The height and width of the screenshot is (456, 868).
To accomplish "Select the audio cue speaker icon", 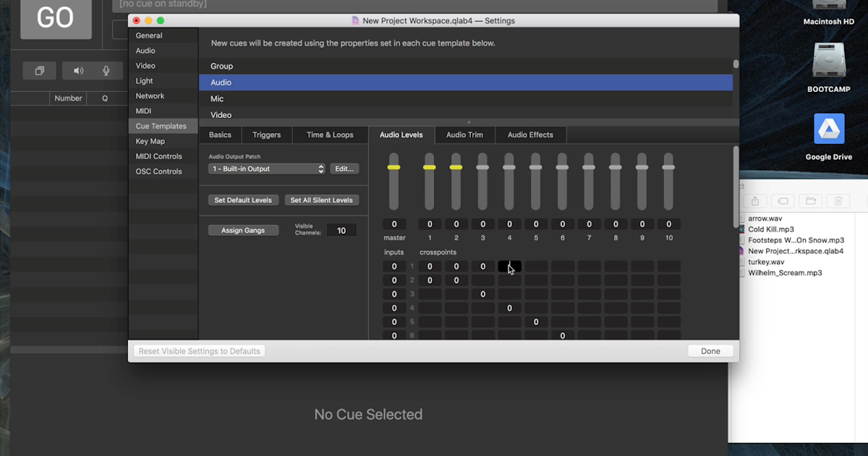I will tap(78, 70).
